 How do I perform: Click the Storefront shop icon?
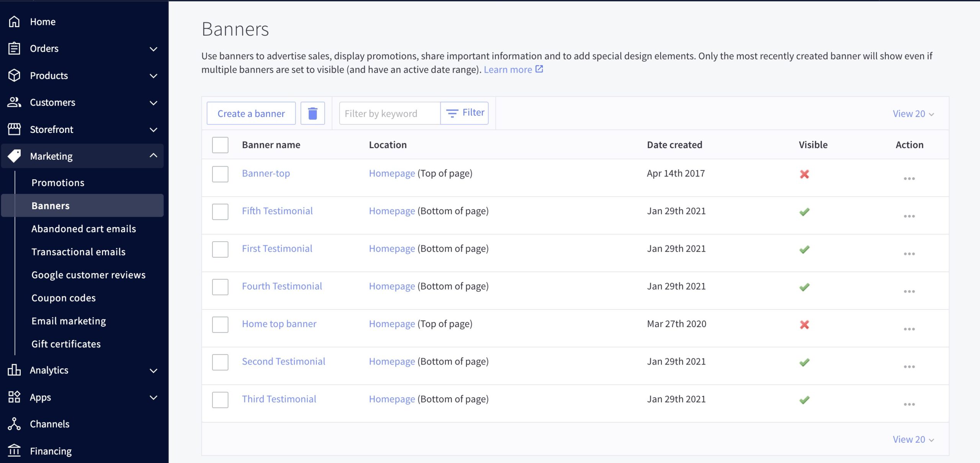pos(14,129)
